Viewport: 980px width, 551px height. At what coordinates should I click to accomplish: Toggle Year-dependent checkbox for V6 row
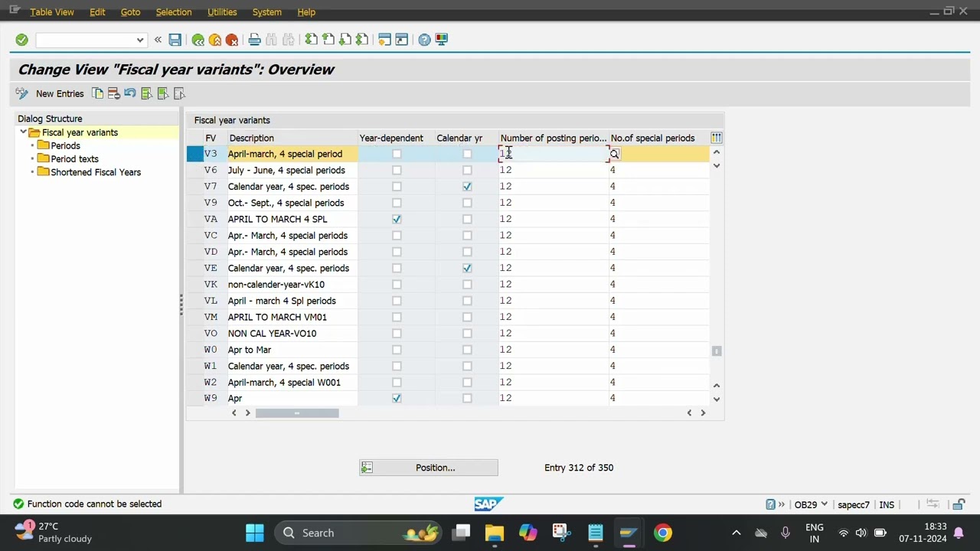[397, 170]
